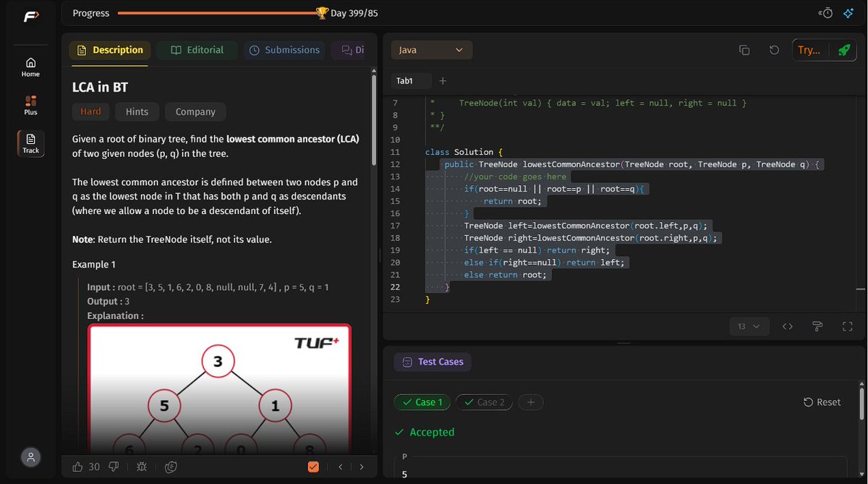Open the AI sparkle assistant
Viewport: 868px width, 484px height.
848,13
